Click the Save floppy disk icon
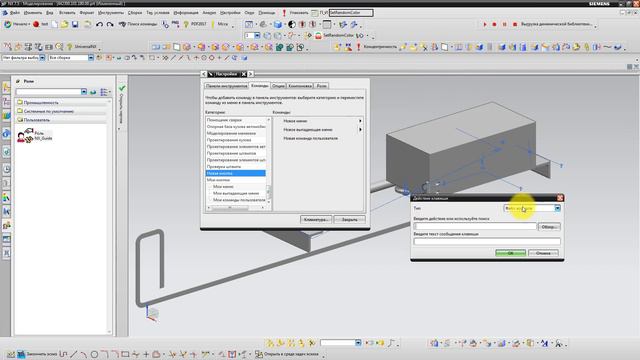Screen dimensions: 640x360 pos(75,24)
